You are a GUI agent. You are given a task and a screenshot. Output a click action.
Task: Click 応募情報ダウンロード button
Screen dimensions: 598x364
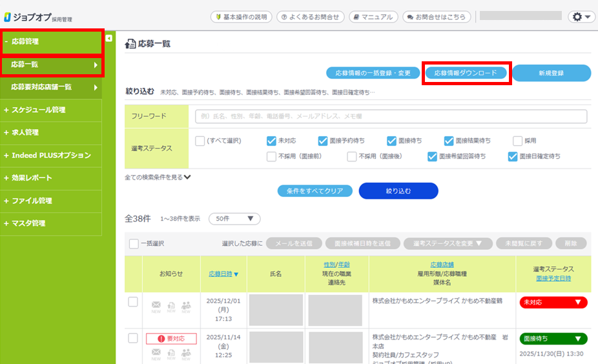click(466, 73)
